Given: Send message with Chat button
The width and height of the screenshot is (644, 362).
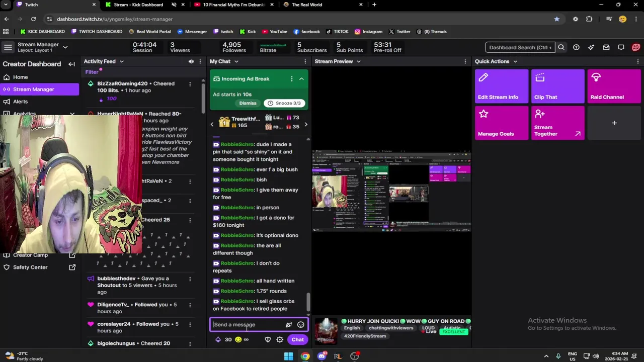Looking at the screenshot, I should click(297, 339).
